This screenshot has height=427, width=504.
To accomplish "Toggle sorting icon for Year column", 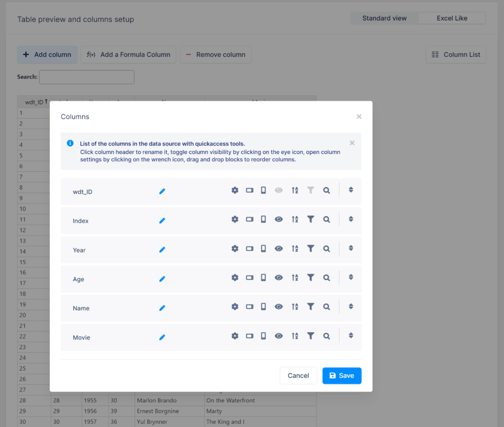I will point(295,248).
